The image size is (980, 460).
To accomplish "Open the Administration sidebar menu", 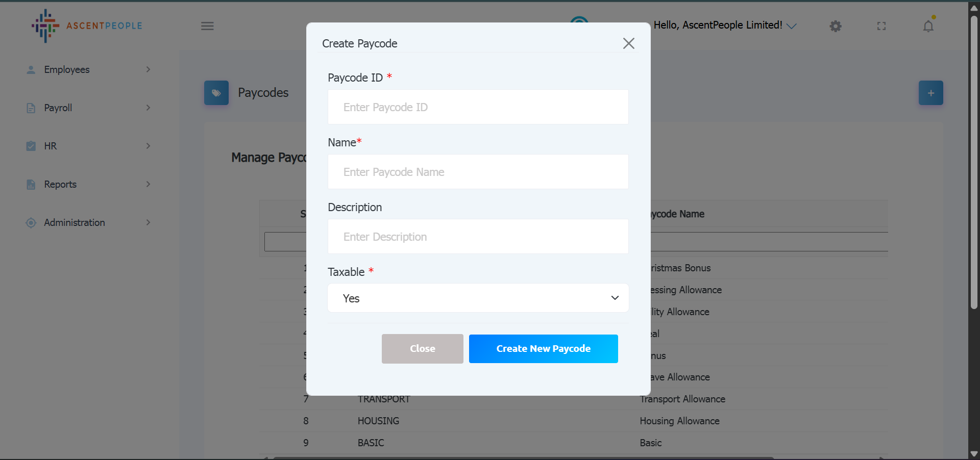I will tap(75, 222).
